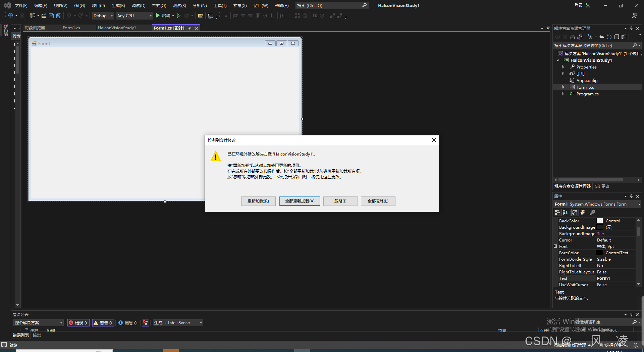This screenshot has height=352, width=644.
Task: Expand the 引用 references node
Action: (563, 74)
